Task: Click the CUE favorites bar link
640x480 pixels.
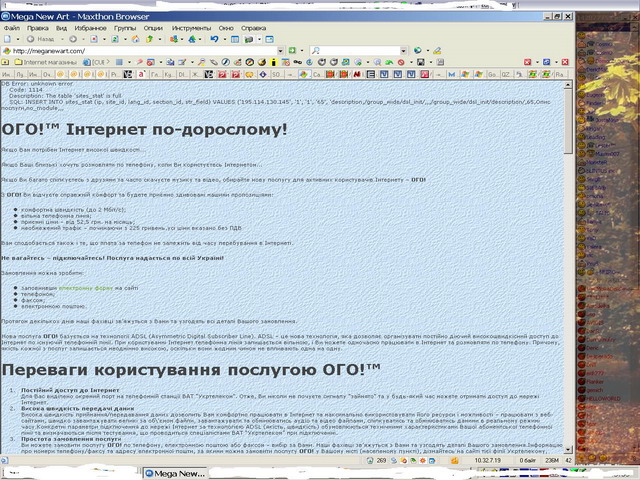Action: [x=94, y=62]
